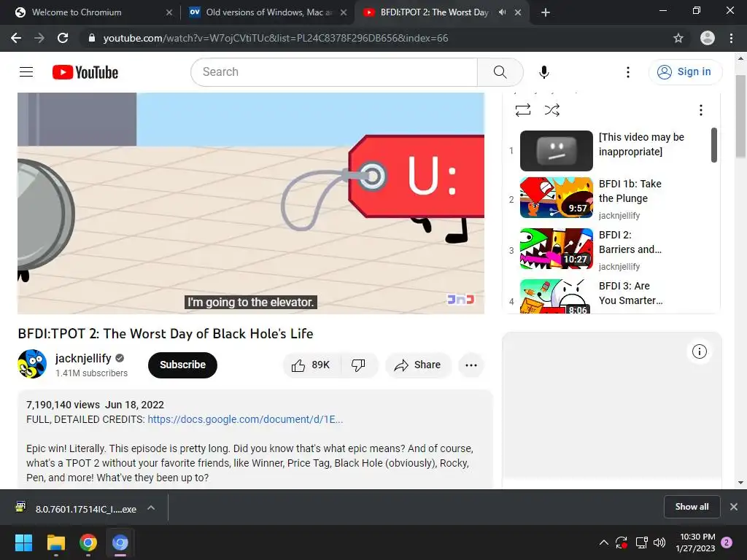Screen dimensions: 747x560
Task: Close the Old versions of Windows tab
Action: 343,13
